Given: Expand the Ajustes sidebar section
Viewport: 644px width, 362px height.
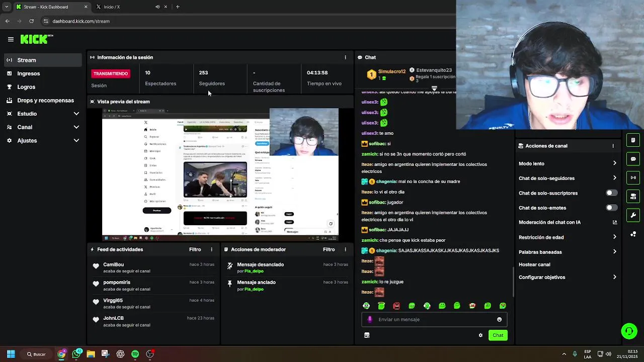Looking at the screenshot, I should (x=76, y=141).
